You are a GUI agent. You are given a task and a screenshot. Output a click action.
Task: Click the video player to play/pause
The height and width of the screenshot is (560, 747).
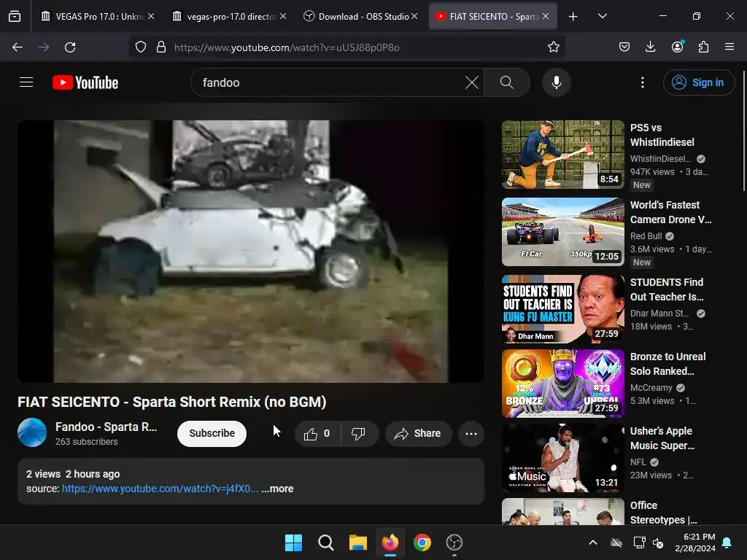pyautogui.click(x=251, y=251)
